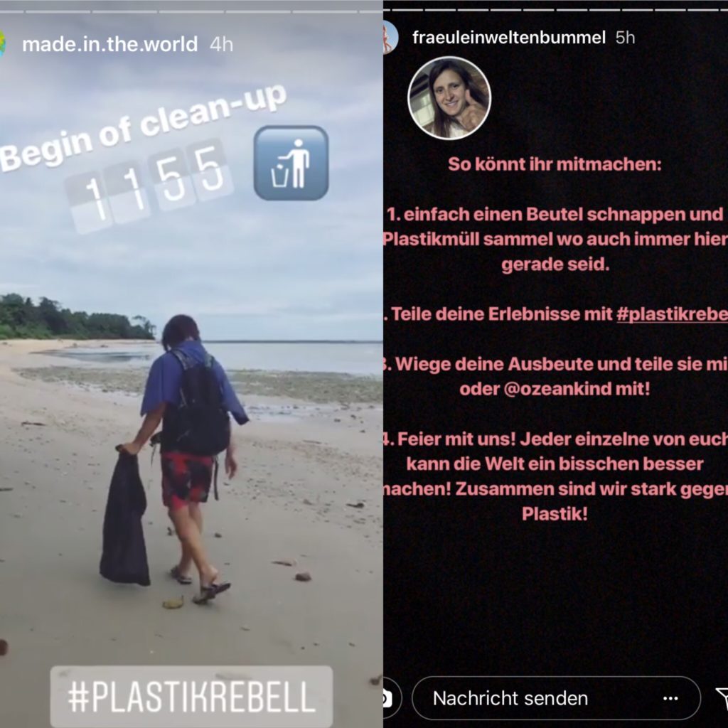The image size is (728, 728).
Task: Tap the small fraeuleinweltenbummel header avatar
Action: pyautogui.click(x=390, y=38)
